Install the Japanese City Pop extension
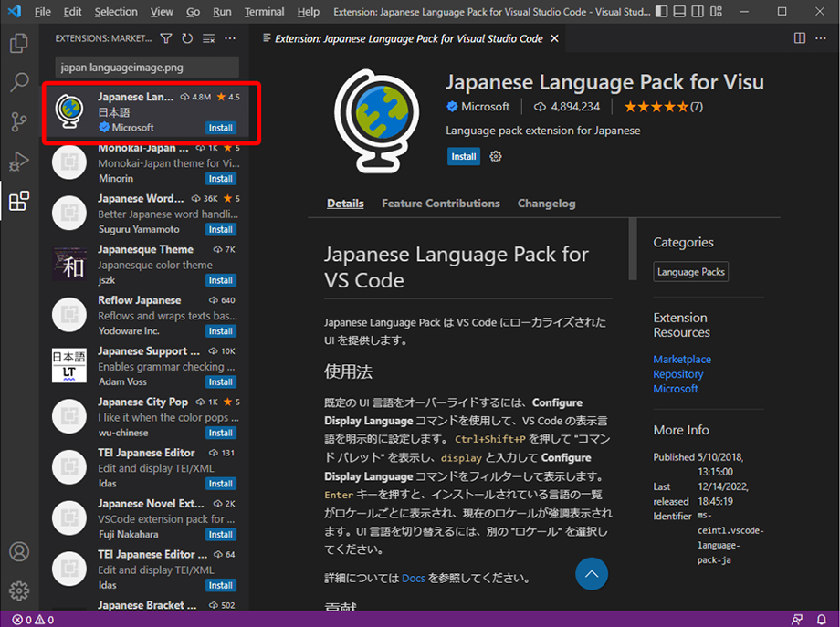840x627 pixels. pos(221,433)
